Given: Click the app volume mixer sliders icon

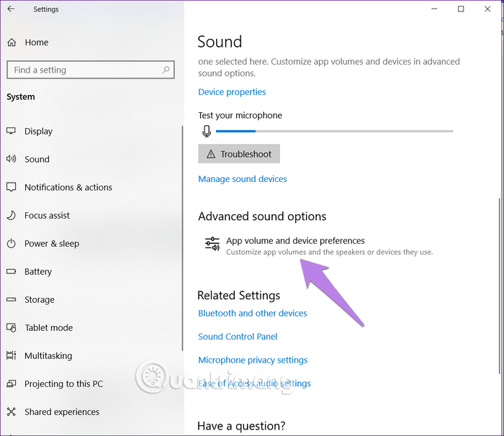Looking at the screenshot, I should (212, 244).
